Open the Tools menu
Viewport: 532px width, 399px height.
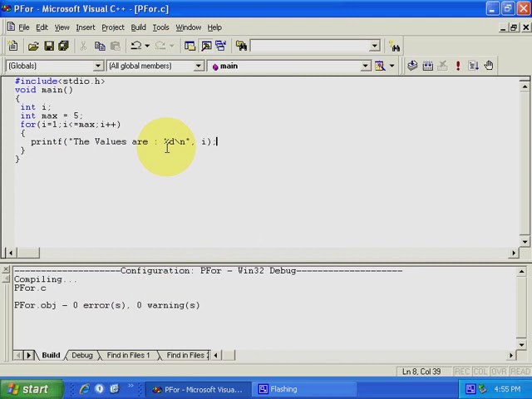click(x=160, y=27)
